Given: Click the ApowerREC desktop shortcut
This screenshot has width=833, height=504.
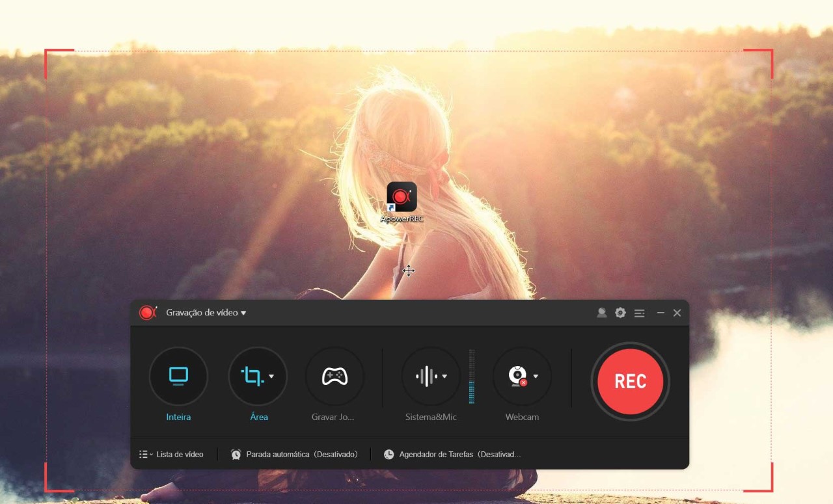Looking at the screenshot, I should [402, 197].
